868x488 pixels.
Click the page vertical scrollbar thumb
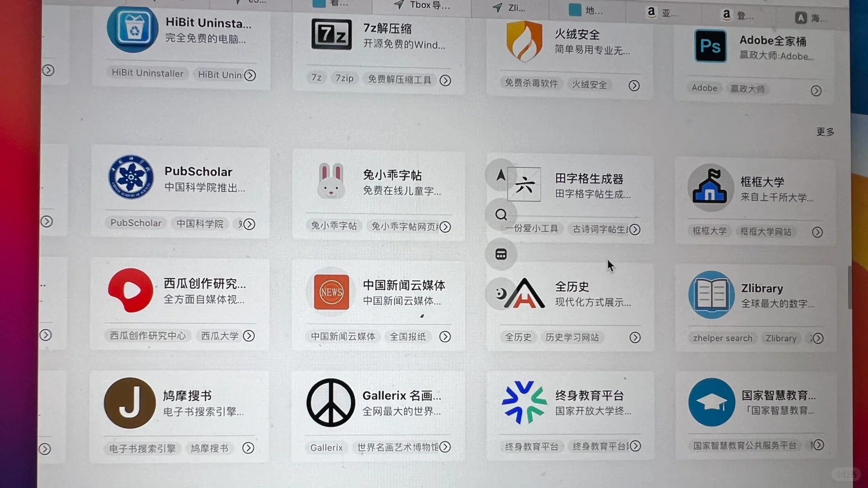850,288
